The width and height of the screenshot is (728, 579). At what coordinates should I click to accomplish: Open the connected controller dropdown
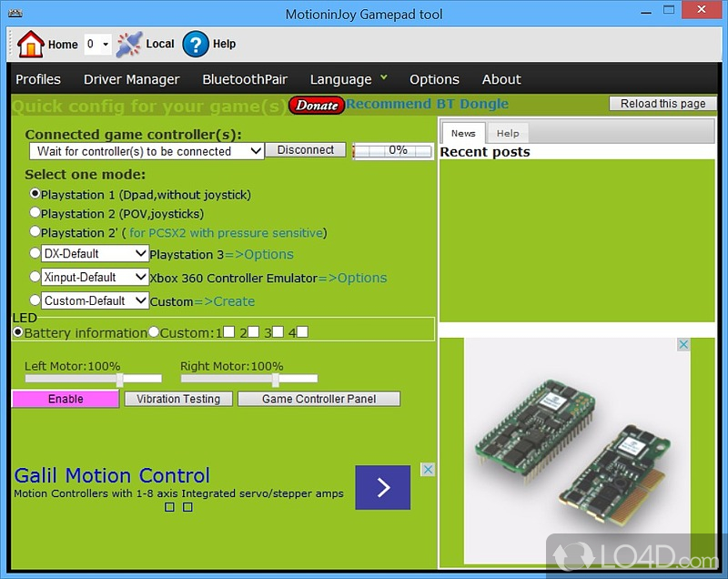click(147, 151)
